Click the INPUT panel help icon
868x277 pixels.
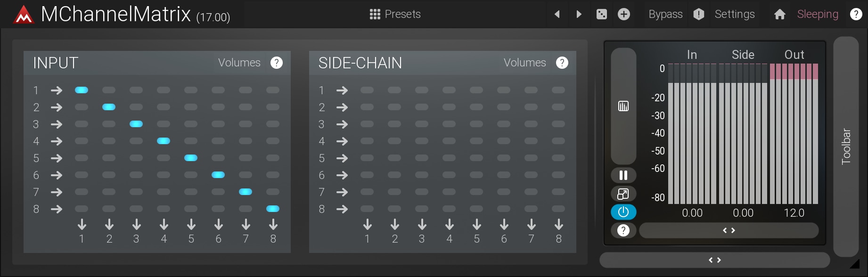277,63
